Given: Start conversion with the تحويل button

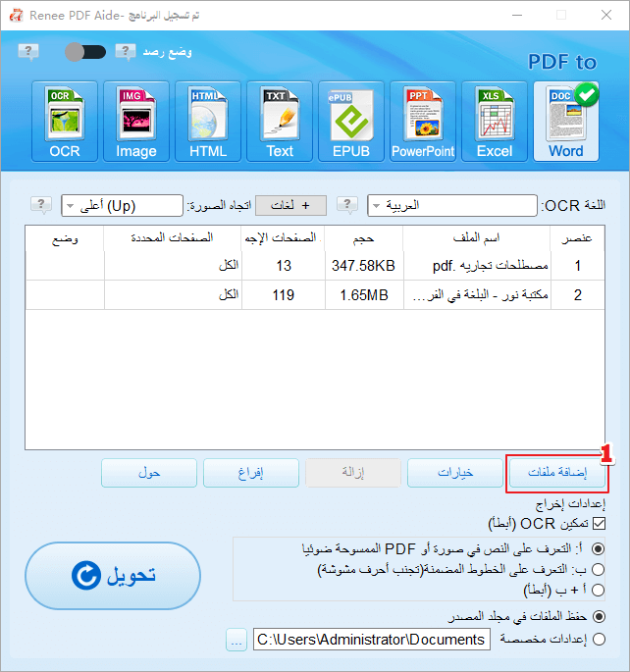Looking at the screenshot, I should (x=113, y=576).
